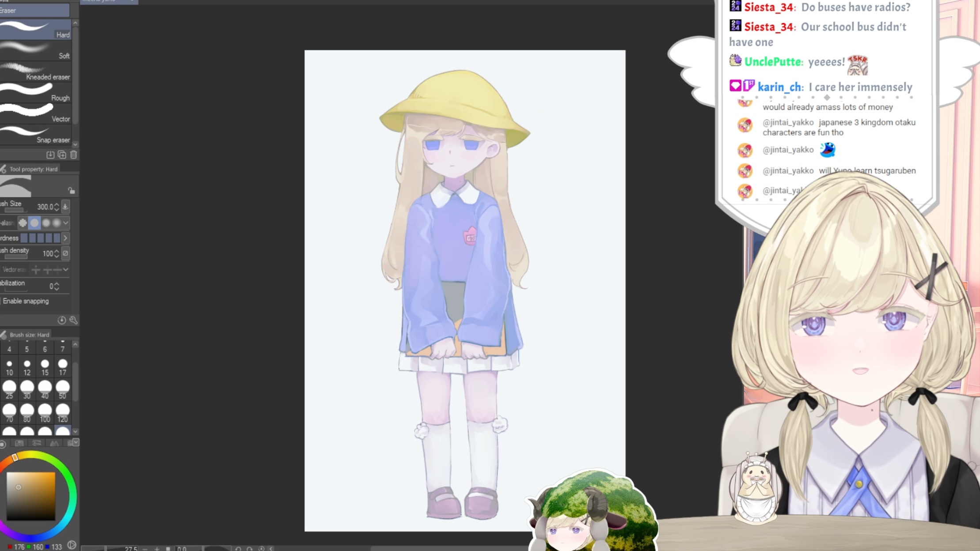This screenshot has height=551, width=980.
Task: Delete sub tool with trash icon
Action: [74, 155]
